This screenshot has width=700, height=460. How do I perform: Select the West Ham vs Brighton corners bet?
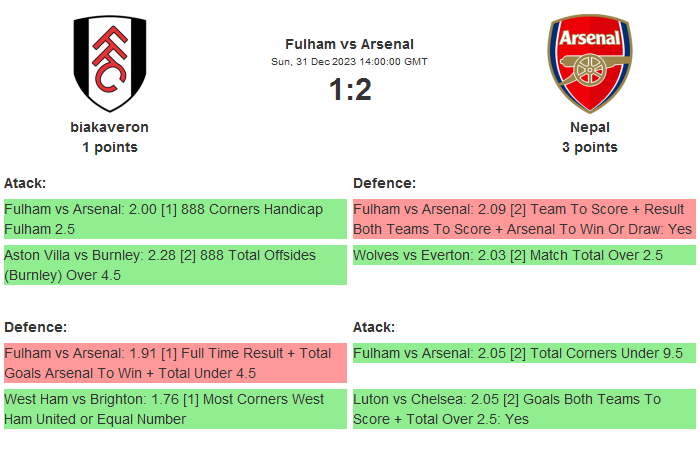[174, 409]
